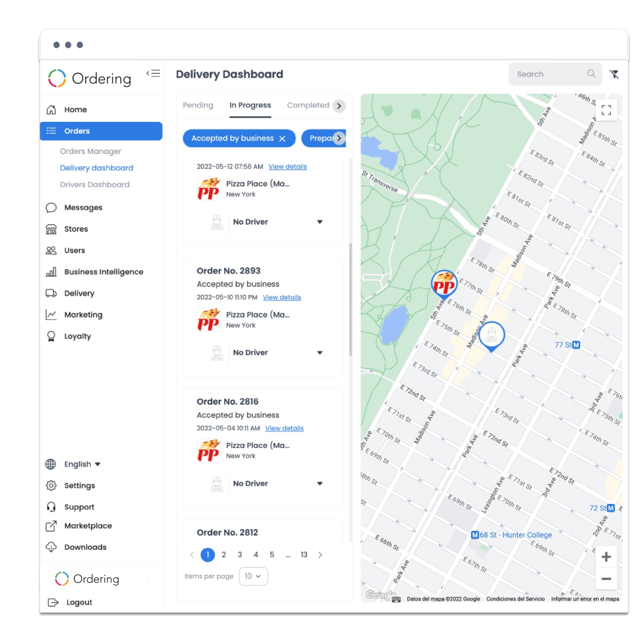Switch to the Pending tab
The width and height of the screenshot is (644, 644).
(x=198, y=105)
